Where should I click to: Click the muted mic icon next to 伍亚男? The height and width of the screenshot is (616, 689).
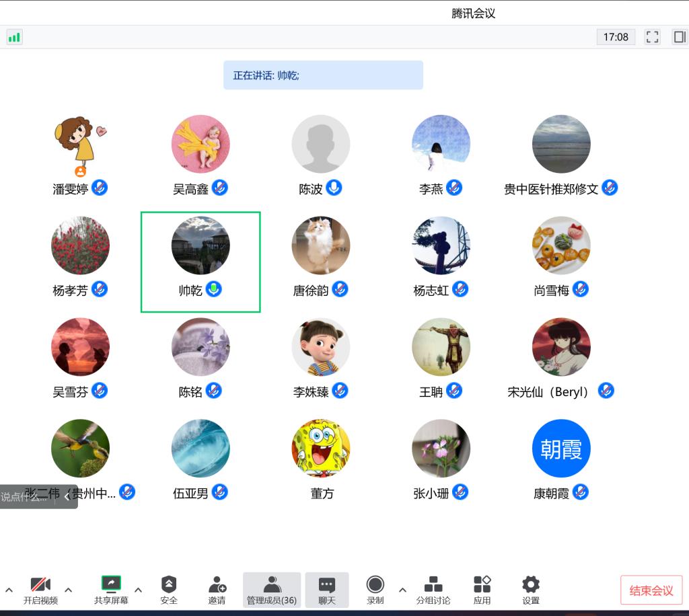[x=220, y=492]
